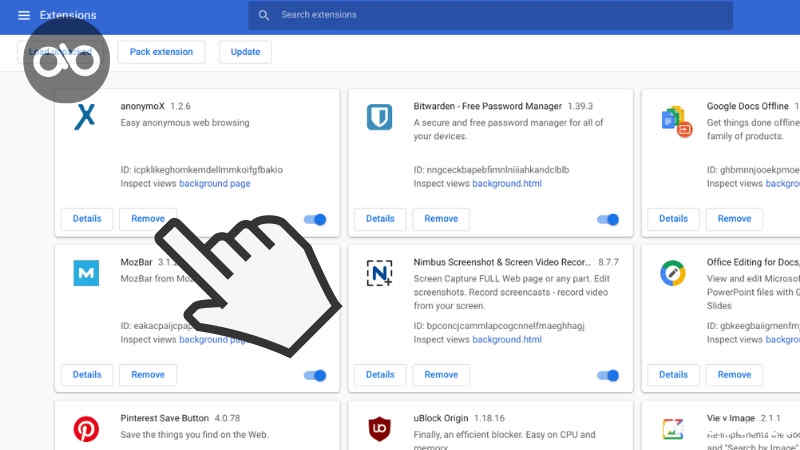Remove the Nimbus Screenshot extension
Viewport: 800px width, 450px height.
coord(441,375)
